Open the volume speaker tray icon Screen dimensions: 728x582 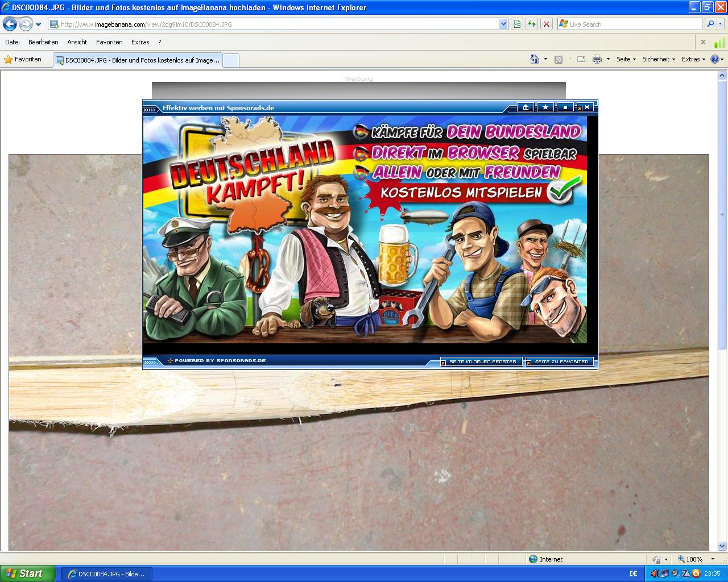[x=655, y=573]
